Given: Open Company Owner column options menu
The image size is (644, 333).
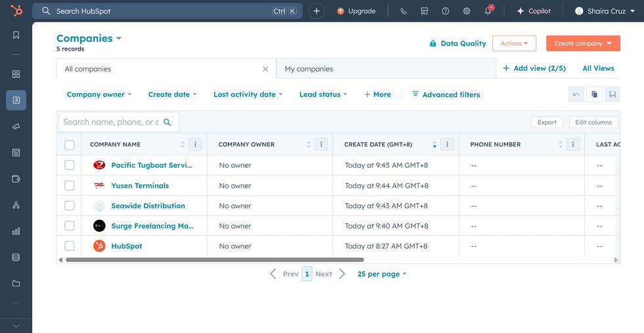Looking at the screenshot, I should click(x=321, y=144).
